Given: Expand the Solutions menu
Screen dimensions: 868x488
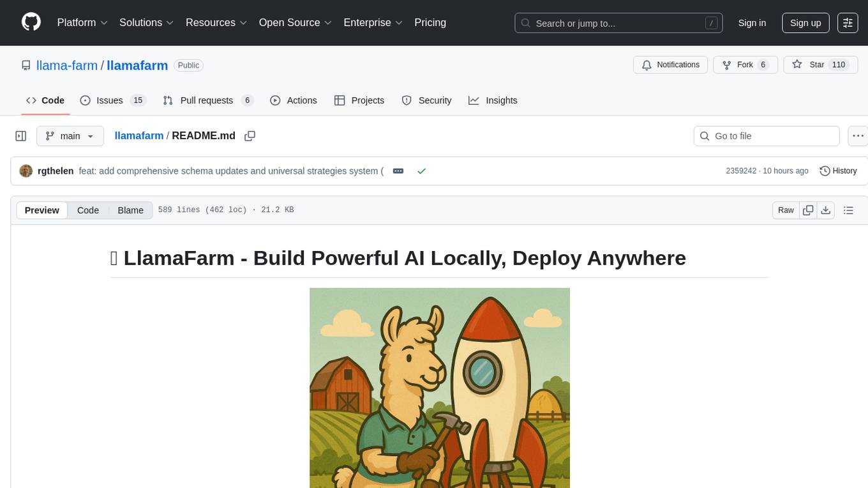Looking at the screenshot, I should tap(147, 22).
